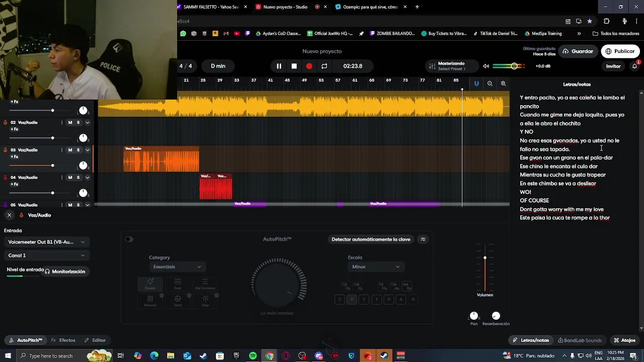Toggle Monitorización headphone button
This screenshot has height=362, width=644.
pos(65,271)
